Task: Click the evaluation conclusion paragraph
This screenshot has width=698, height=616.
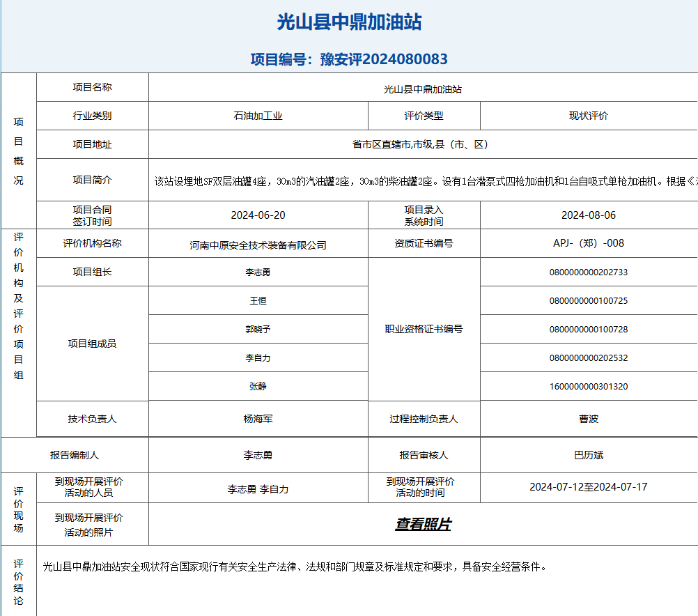Action: [295, 567]
